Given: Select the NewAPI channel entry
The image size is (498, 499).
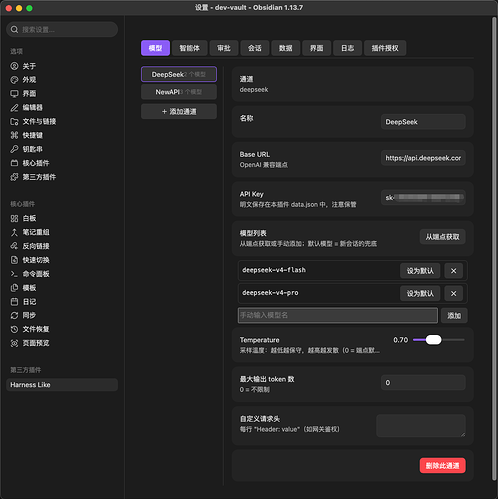Looking at the screenshot, I should point(179,92).
